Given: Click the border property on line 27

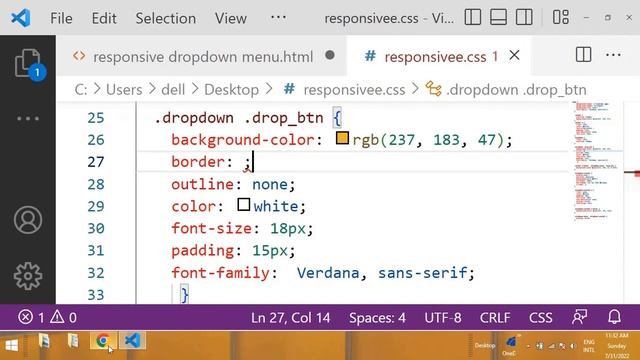Looking at the screenshot, I should [198, 162].
